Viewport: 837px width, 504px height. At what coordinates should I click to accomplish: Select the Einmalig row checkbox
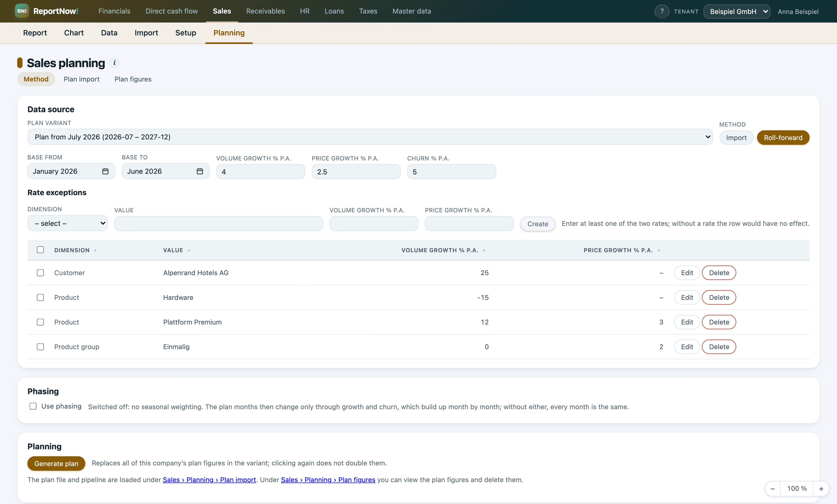point(40,347)
